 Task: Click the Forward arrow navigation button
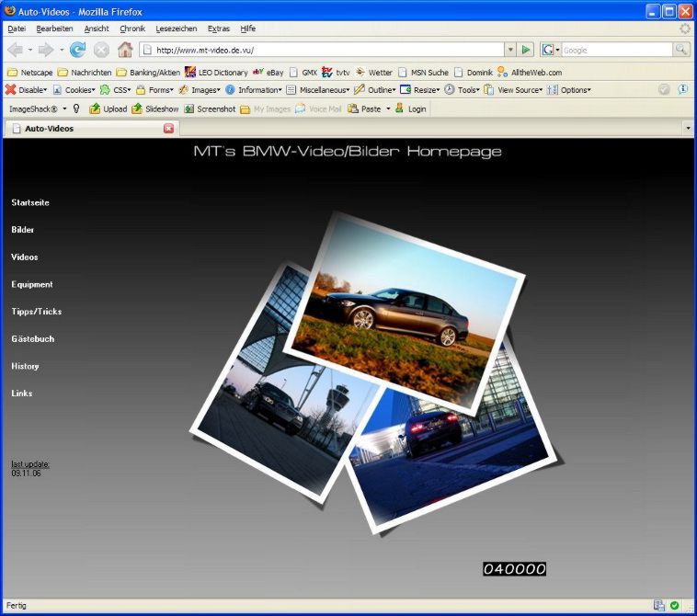tap(46, 50)
